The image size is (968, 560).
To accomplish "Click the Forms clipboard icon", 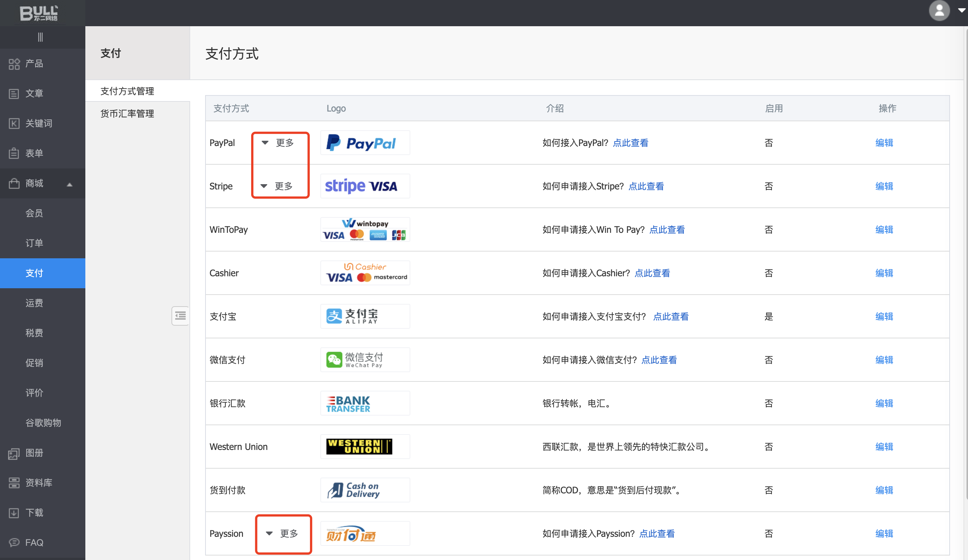I will click(x=14, y=153).
